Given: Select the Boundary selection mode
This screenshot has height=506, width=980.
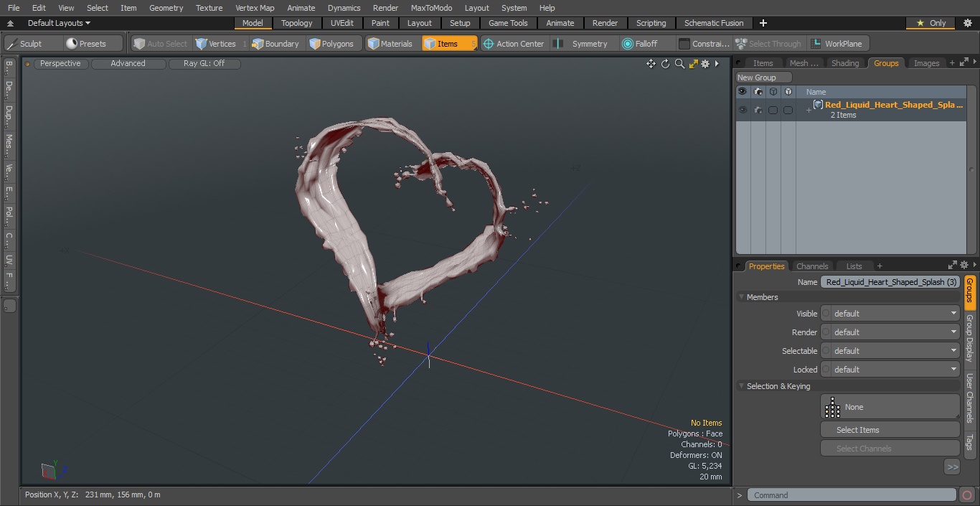Looking at the screenshot, I should [x=275, y=44].
